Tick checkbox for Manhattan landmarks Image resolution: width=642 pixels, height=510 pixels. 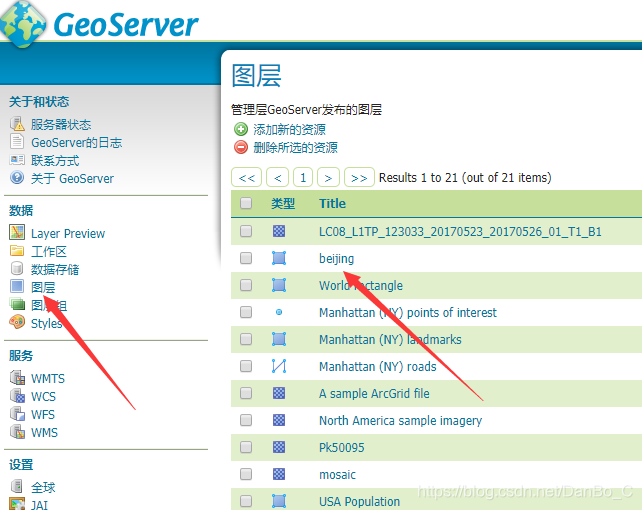(246, 339)
